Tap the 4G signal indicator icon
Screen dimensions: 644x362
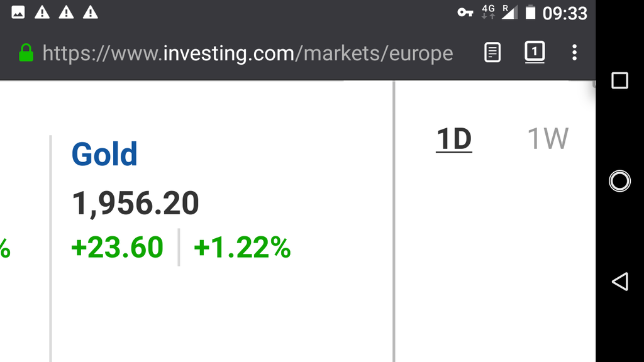(x=488, y=12)
